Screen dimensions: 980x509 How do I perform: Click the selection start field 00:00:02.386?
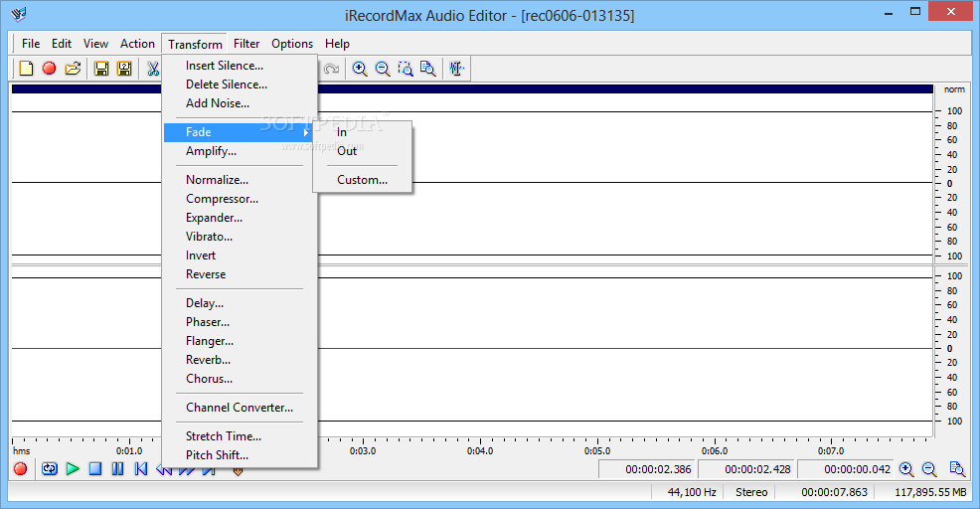(x=647, y=469)
